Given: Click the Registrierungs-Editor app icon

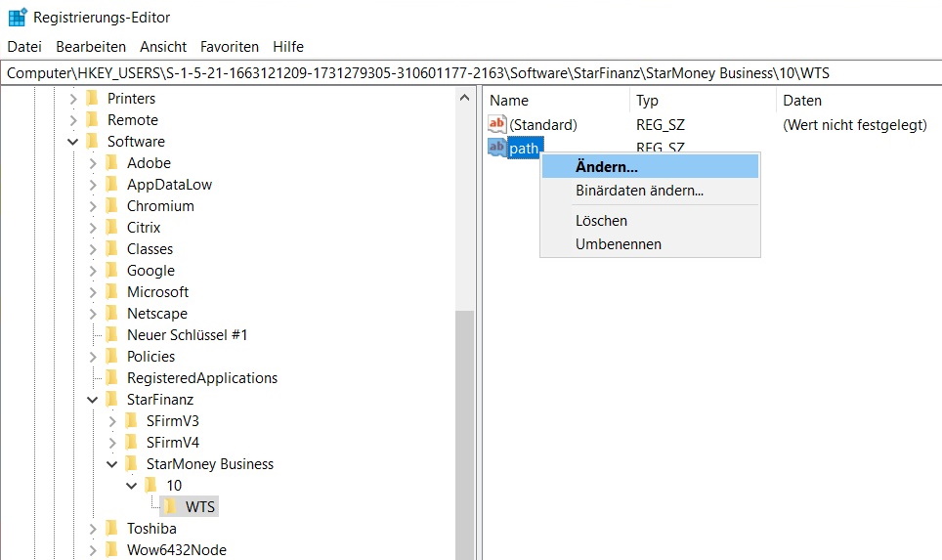Looking at the screenshot, I should tap(18, 17).
